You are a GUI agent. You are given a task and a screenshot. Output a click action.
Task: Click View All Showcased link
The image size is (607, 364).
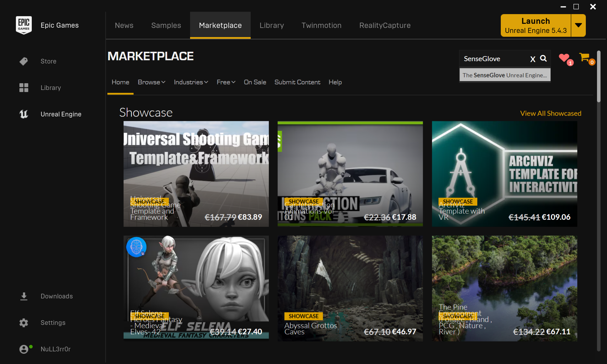(x=551, y=113)
